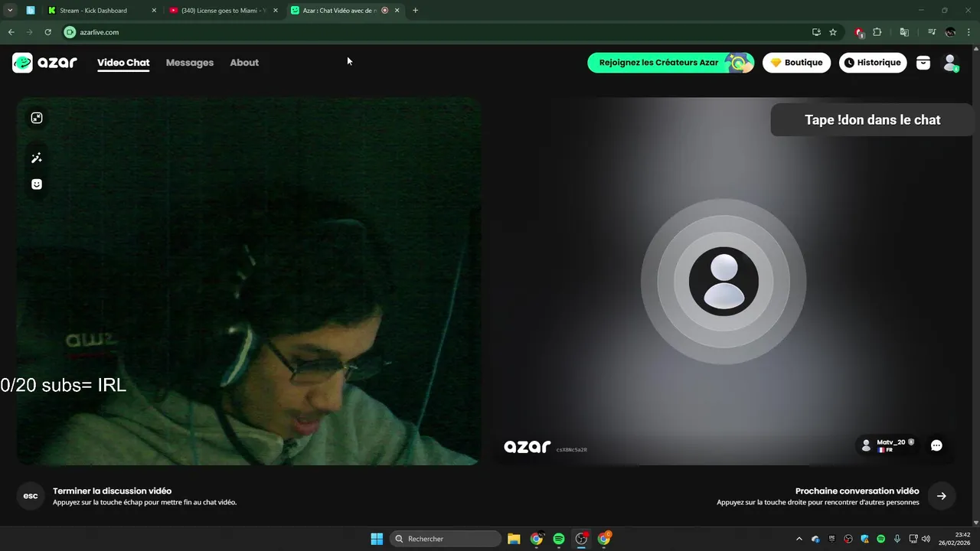Open the volume speaker control
The height and width of the screenshot is (551, 980).
(926, 539)
